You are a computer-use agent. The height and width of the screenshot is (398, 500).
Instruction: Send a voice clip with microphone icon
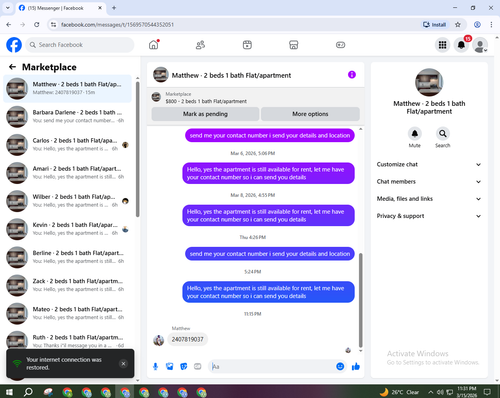155,367
